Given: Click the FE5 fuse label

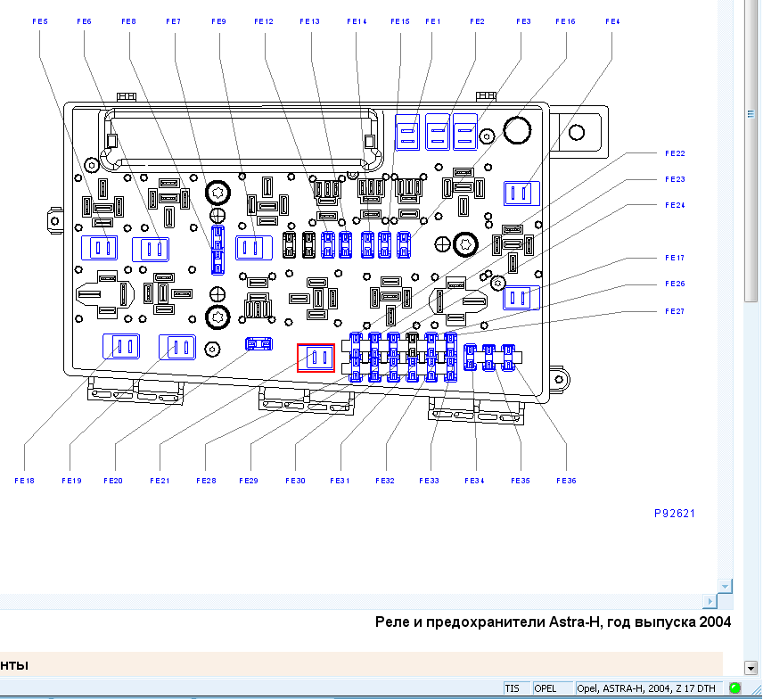Looking at the screenshot, I should pos(40,21).
